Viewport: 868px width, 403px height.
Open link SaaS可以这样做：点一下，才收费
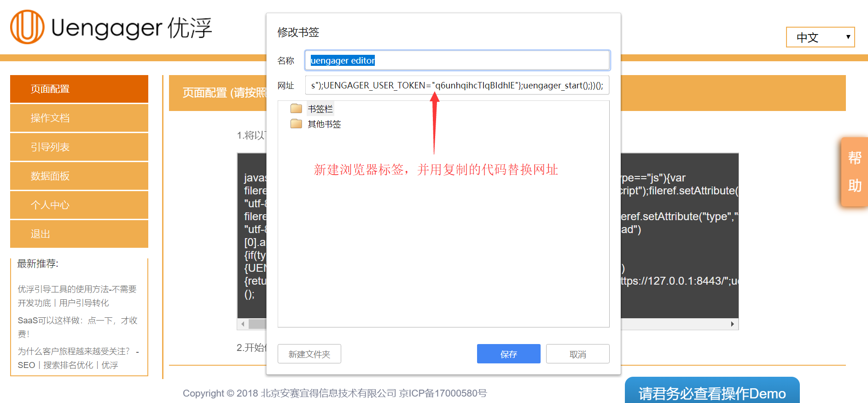(x=77, y=327)
